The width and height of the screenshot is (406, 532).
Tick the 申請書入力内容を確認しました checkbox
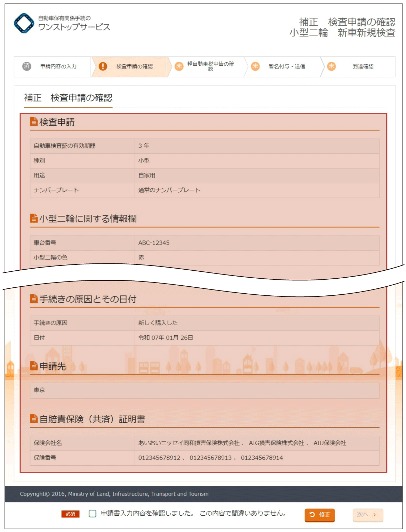pos(93,514)
